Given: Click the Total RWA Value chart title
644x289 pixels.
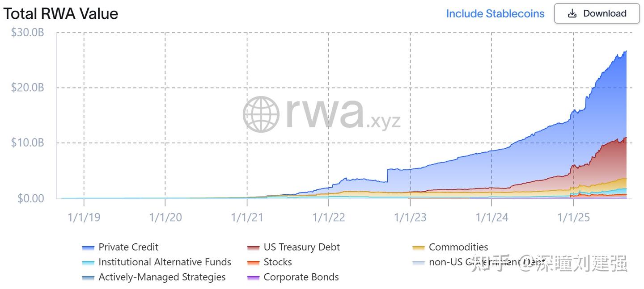Looking at the screenshot, I should (61, 13).
